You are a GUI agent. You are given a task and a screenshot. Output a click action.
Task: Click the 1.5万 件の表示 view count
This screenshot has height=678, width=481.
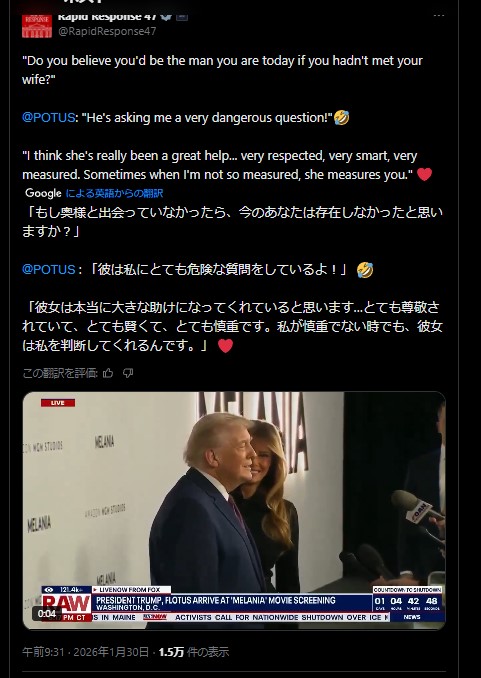[x=193, y=652]
